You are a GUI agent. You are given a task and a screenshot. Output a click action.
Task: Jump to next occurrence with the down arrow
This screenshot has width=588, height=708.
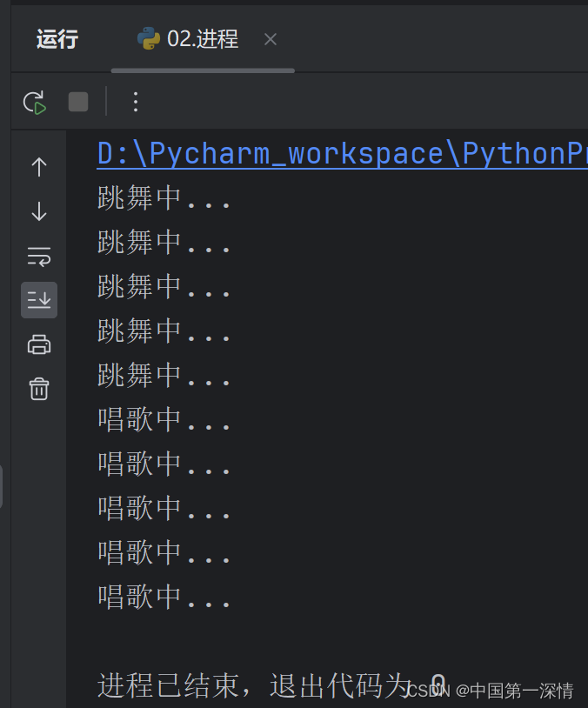[38, 211]
